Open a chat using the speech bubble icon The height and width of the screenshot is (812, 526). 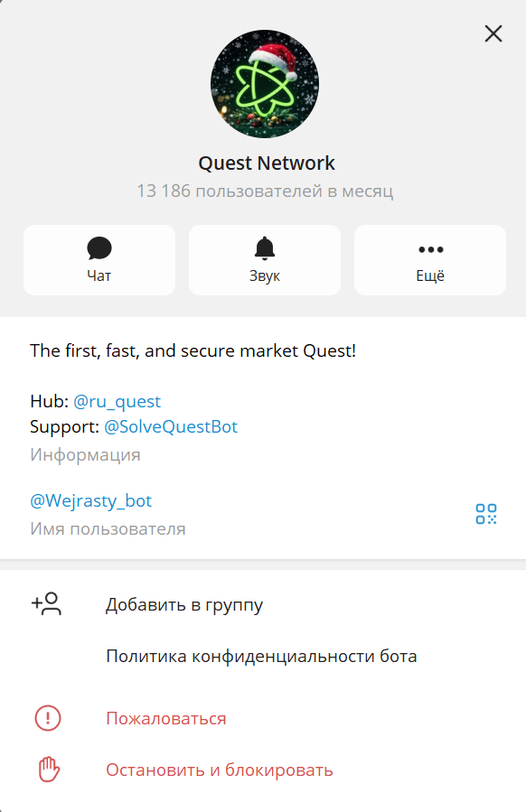(x=99, y=247)
